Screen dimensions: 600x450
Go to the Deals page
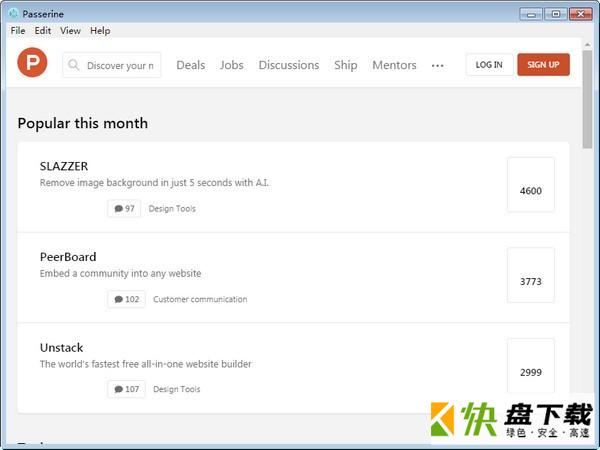191,65
